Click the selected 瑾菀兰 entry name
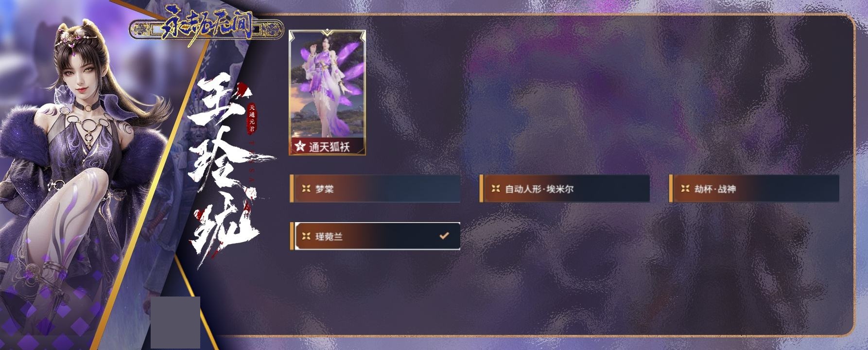Viewport: 868px width, 350px height. click(329, 237)
